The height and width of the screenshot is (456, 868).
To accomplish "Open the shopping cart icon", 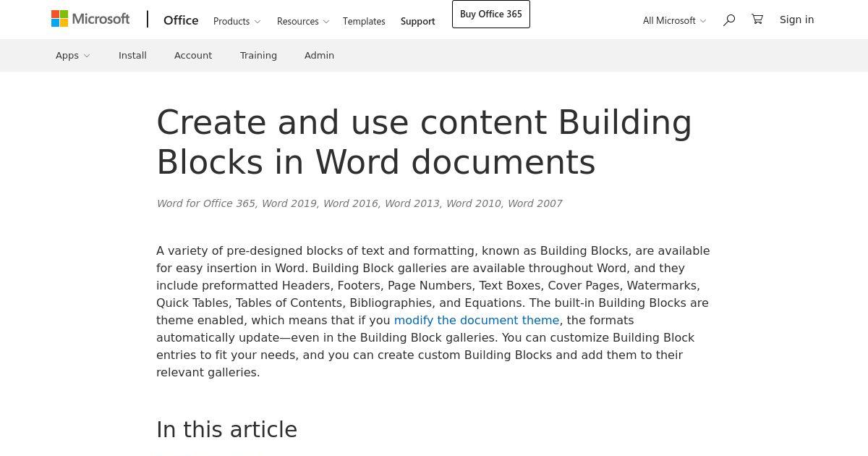I will point(757,20).
